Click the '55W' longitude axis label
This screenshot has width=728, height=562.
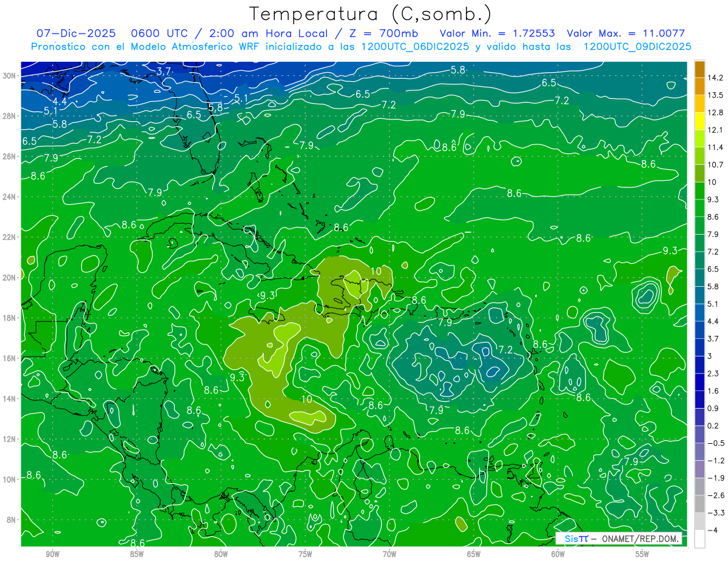pyautogui.click(x=642, y=554)
